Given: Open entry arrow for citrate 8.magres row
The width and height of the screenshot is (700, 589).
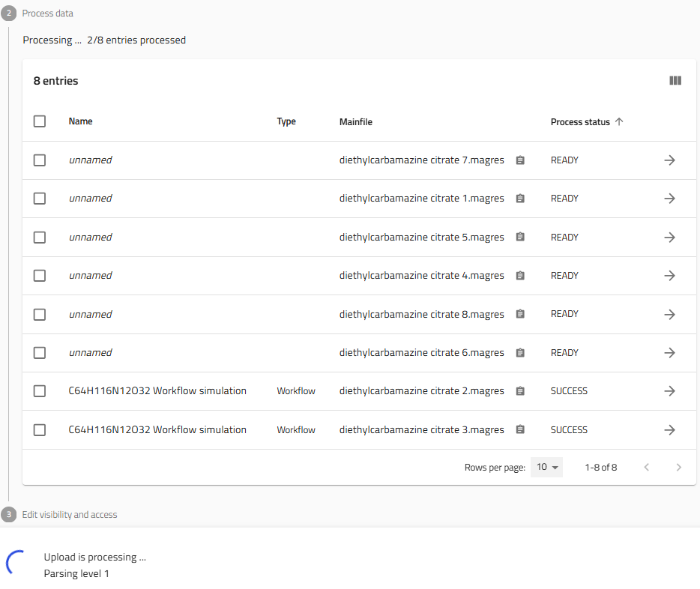Looking at the screenshot, I should (x=669, y=314).
